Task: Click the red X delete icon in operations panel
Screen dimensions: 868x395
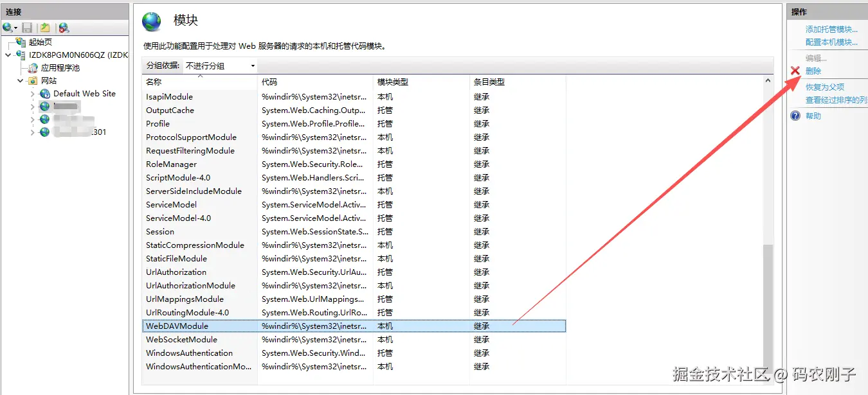Action: coord(794,71)
